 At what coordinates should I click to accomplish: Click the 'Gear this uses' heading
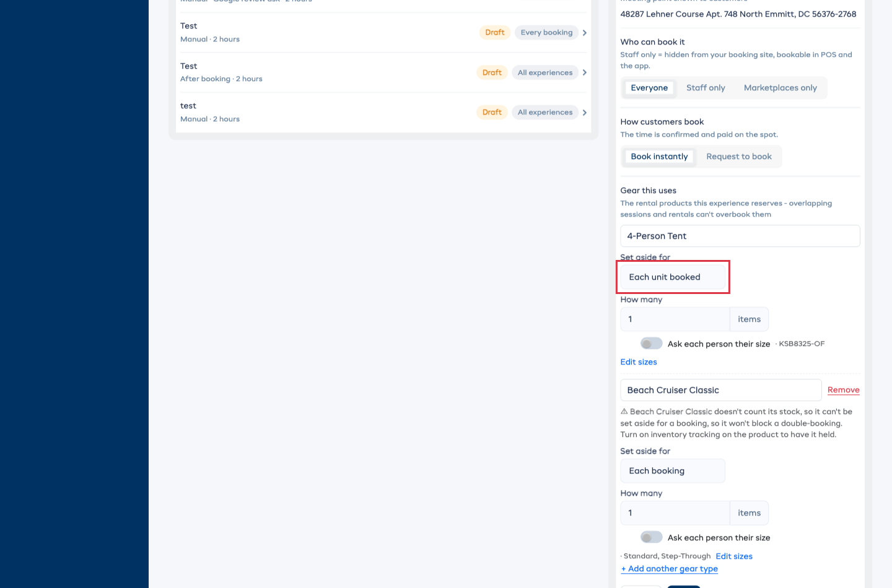tap(649, 191)
